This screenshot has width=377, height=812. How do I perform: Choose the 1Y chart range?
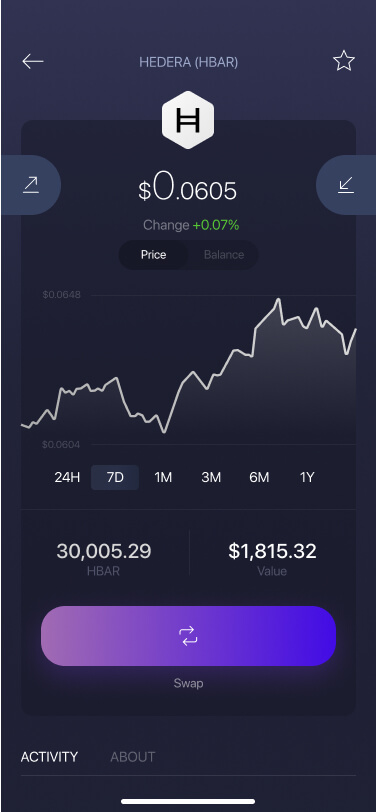[x=307, y=477]
